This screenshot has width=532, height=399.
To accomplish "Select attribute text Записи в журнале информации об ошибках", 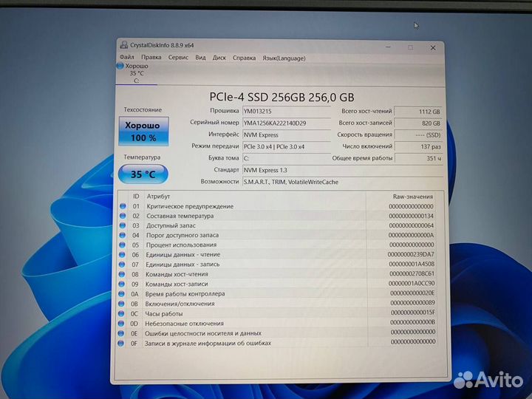I will point(208,344).
